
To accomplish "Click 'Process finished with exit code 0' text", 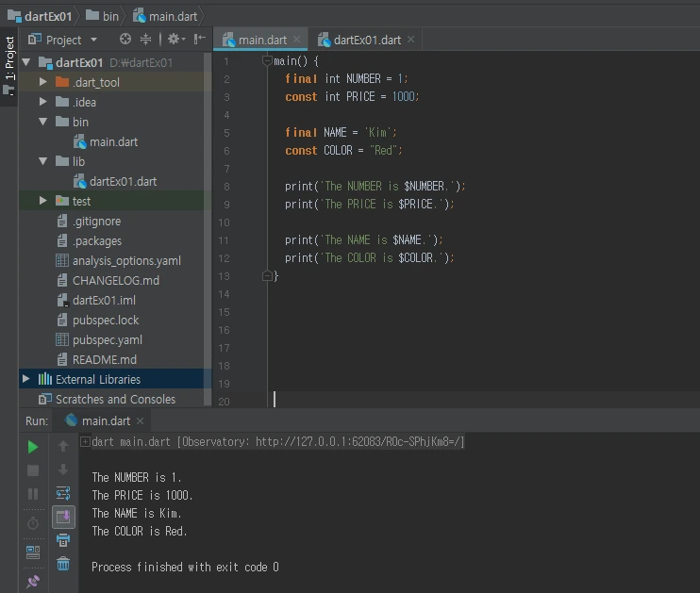I will click(x=185, y=567).
